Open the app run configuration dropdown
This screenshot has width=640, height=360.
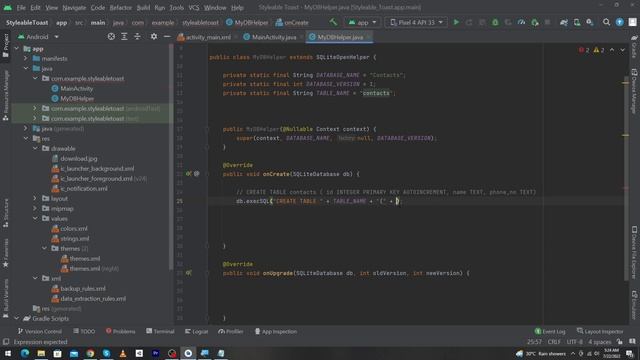coord(362,22)
